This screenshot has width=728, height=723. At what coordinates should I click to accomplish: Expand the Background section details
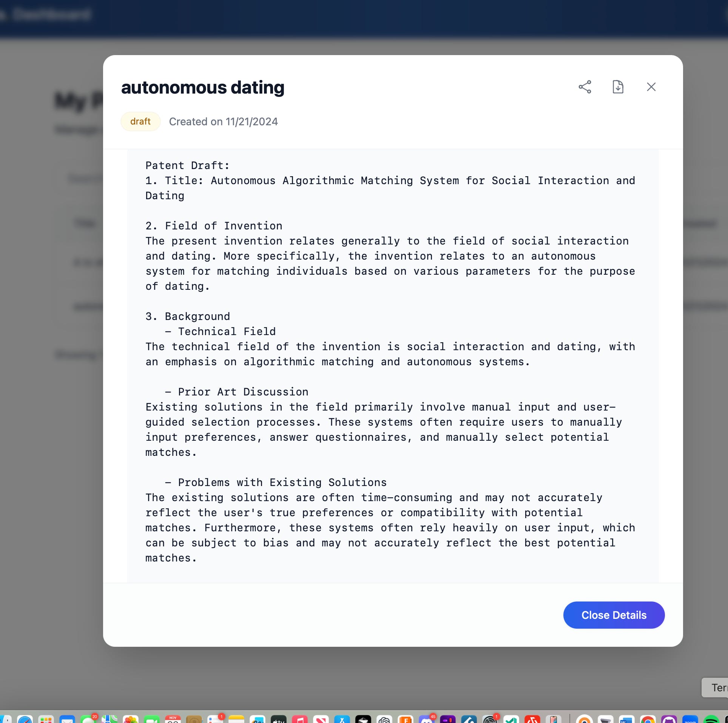point(187,317)
